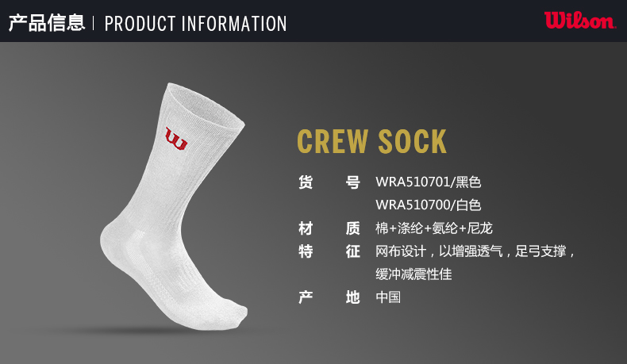Screen dimensions: 627x364
Task: Click the red Wilson logo in header
Action: [579, 21]
